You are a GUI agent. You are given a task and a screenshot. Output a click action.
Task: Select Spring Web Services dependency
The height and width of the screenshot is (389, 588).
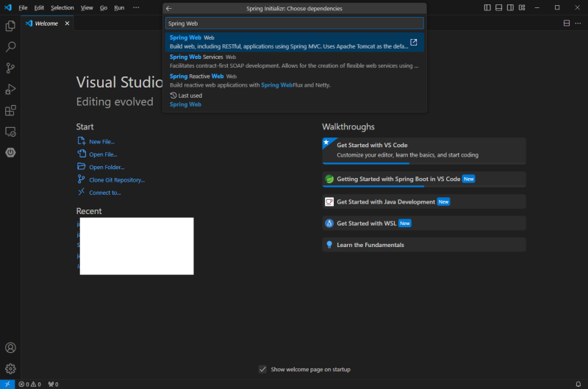(x=295, y=61)
